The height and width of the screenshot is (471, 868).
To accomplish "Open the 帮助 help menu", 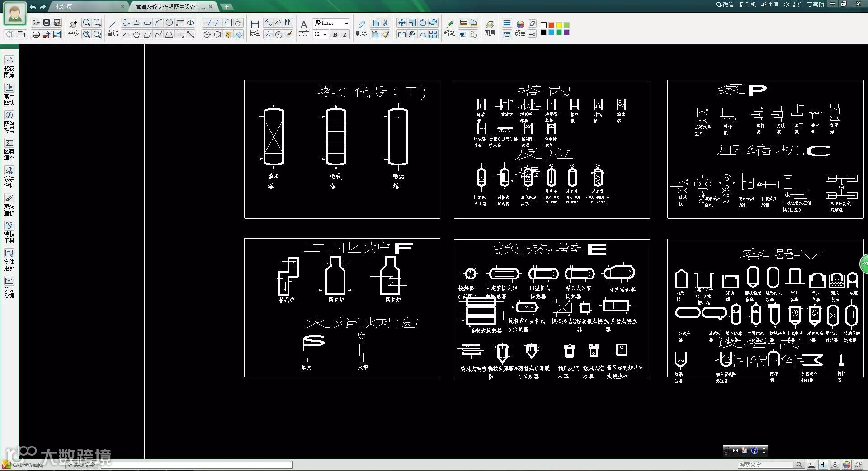I will 815,5.
